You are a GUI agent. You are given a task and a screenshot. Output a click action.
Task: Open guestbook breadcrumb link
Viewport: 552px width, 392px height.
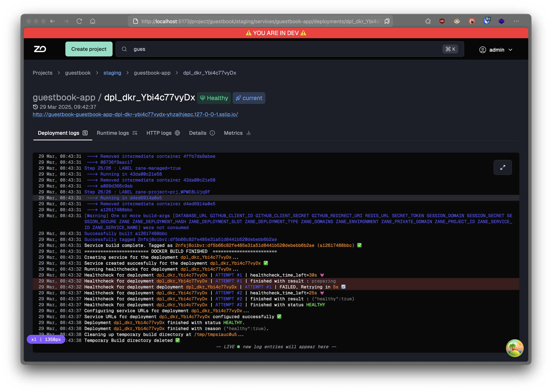point(78,73)
